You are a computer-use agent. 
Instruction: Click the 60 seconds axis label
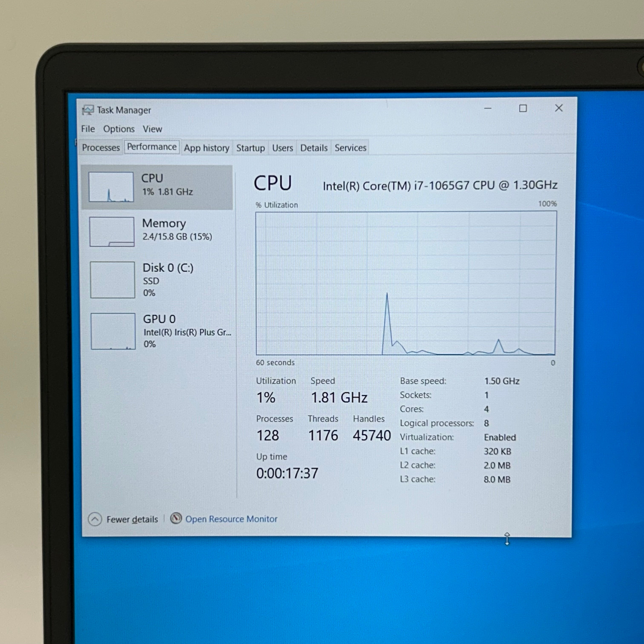point(275,362)
